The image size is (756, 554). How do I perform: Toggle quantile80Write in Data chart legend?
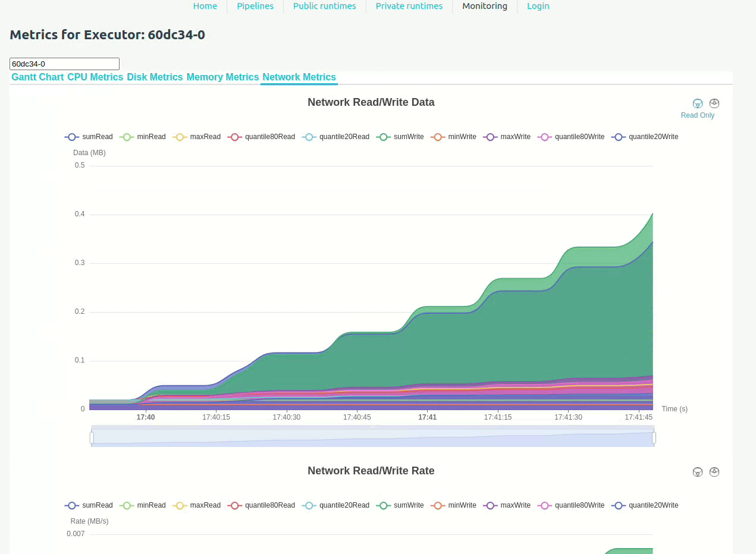coord(571,137)
